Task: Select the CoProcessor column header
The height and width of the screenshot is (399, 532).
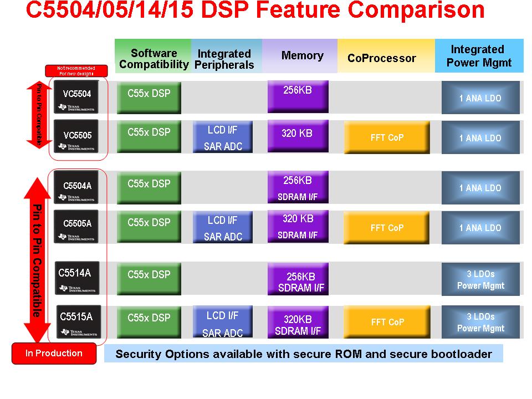Action: tap(386, 56)
